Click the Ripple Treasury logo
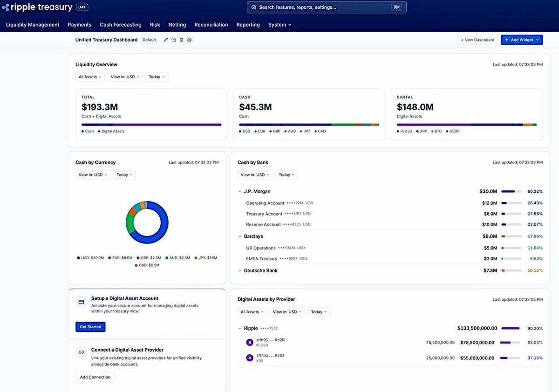 point(37,7)
